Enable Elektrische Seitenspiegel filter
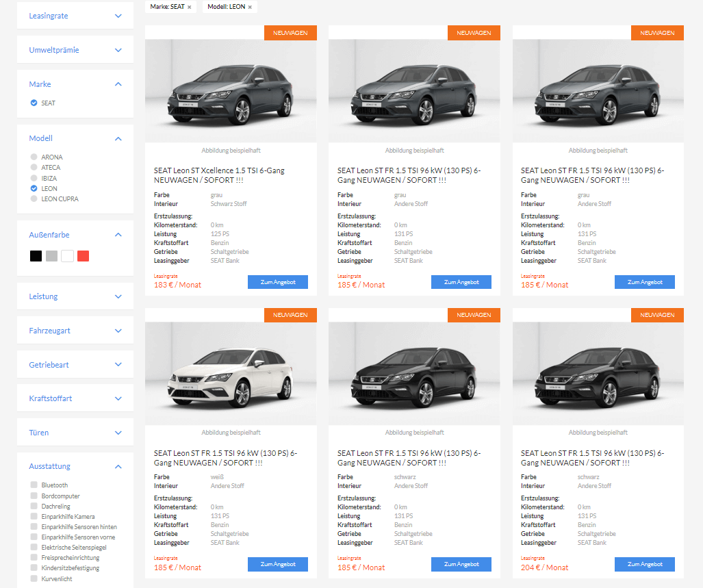The width and height of the screenshot is (703, 588). (x=34, y=547)
